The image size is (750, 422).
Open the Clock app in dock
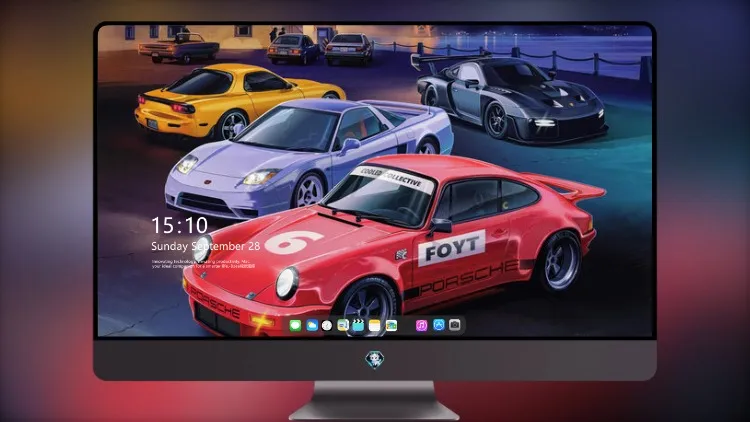tap(327, 325)
